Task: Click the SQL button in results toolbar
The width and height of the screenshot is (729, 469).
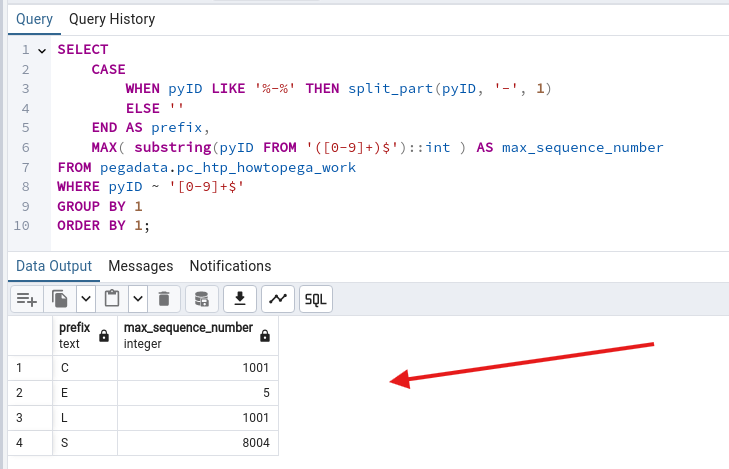Action: coord(315,298)
